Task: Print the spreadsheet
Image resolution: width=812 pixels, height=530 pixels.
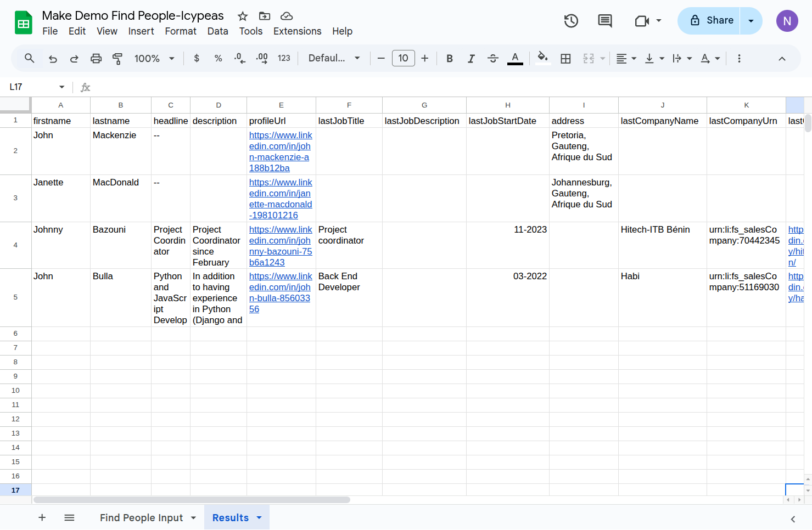Action: point(96,58)
